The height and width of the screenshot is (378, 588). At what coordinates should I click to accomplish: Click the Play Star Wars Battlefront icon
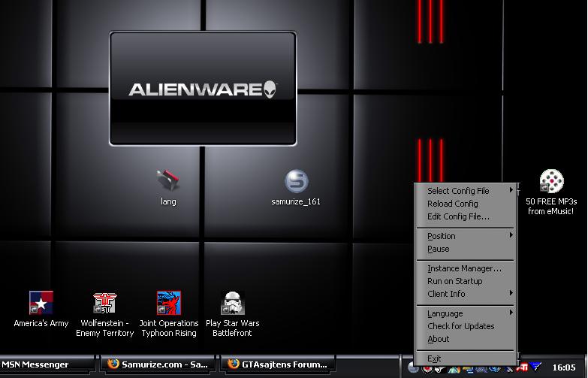coord(232,304)
